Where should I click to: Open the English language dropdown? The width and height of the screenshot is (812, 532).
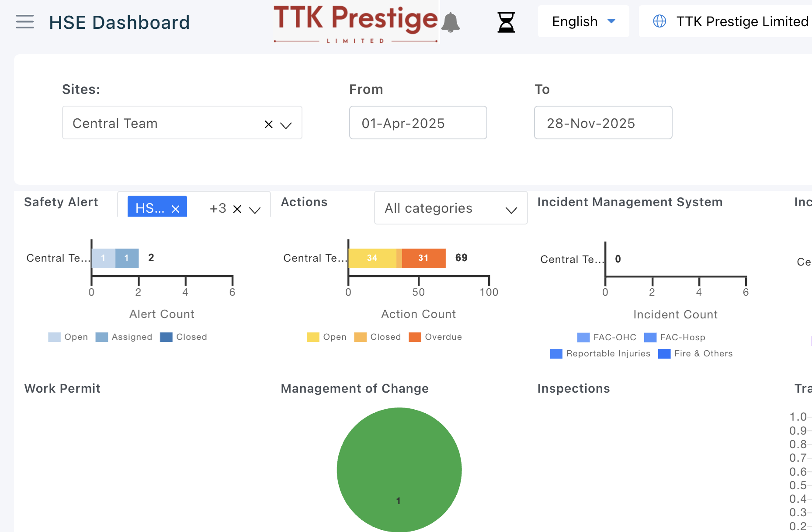pyautogui.click(x=583, y=21)
